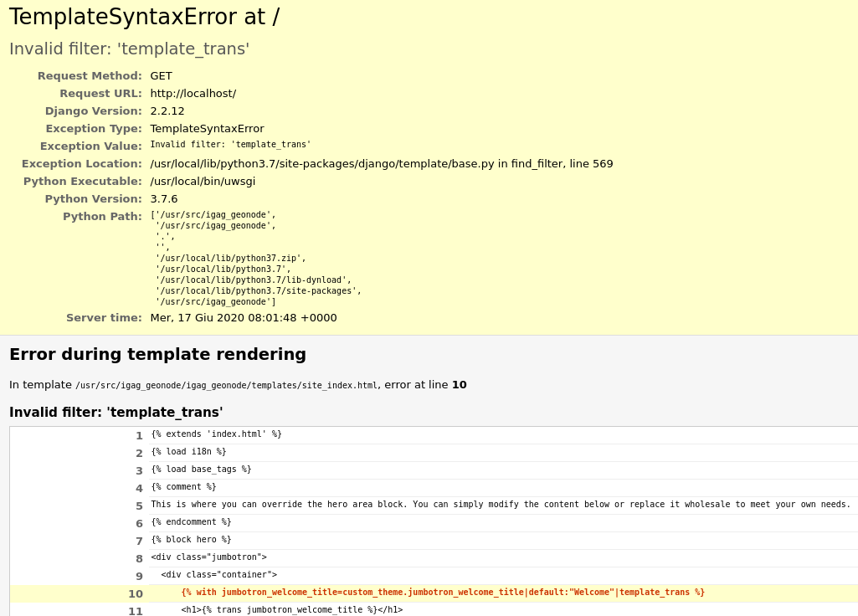Click the 'Server time:' label
858x616 pixels.
click(x=104, y=318)
